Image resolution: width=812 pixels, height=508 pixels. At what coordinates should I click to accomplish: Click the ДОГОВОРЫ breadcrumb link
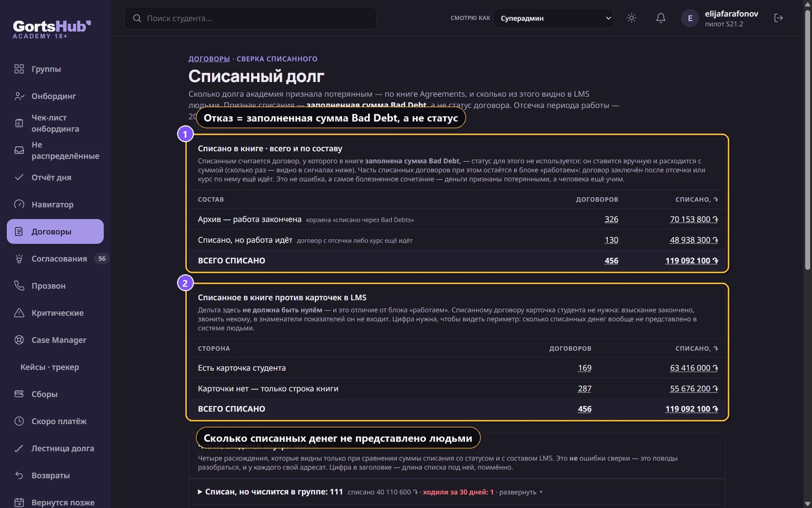pos(209,59)
